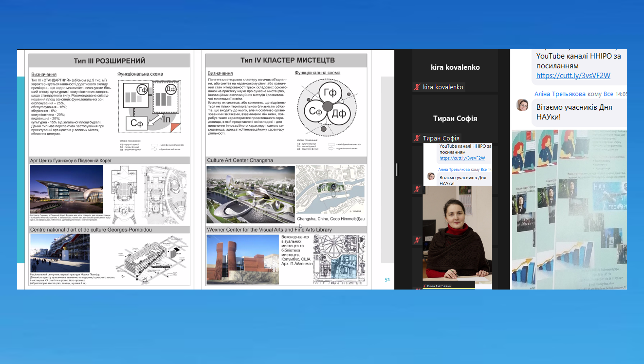Click the Guangzhou art center night photo
The image size is (644, 364).
click(x=66, y=189)
